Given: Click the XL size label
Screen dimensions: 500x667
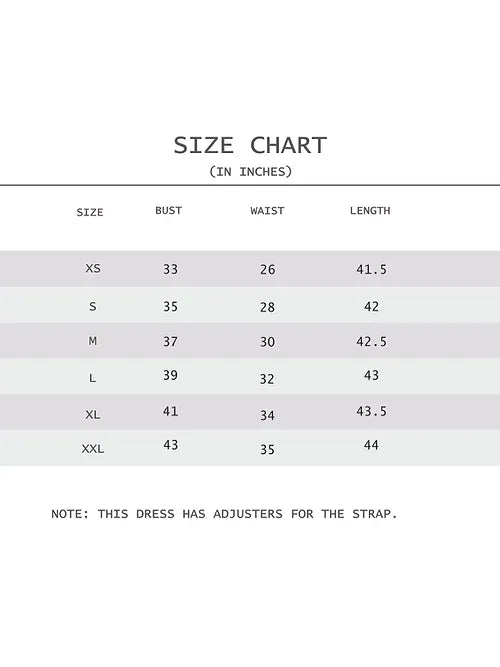Looking at the screenshot, I should coord(93,414).
